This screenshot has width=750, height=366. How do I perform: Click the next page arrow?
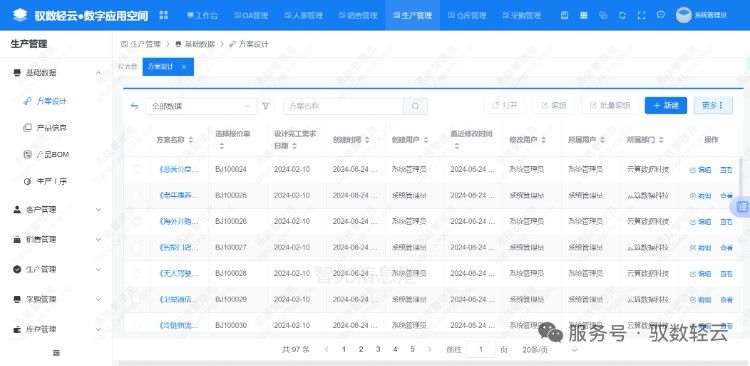[429, 349]
